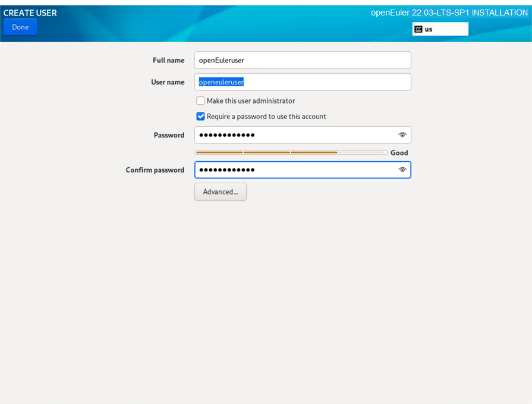Image resolution: width=532 pixels, height=404 pixels.
Task: Click the 'Full name' label
Action: pos(168,60)
